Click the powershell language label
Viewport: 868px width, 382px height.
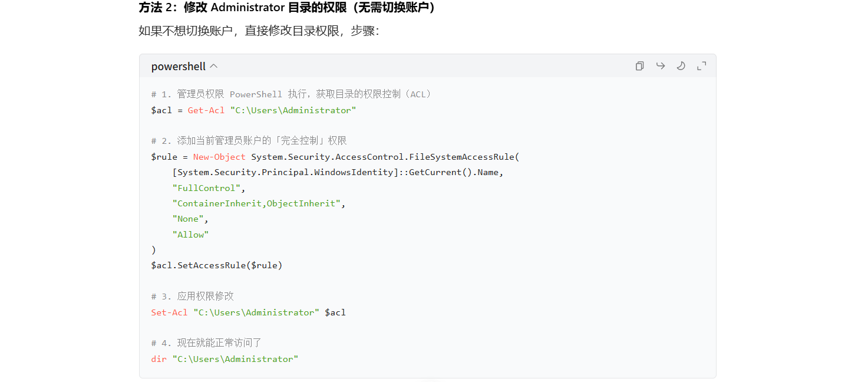178,66
